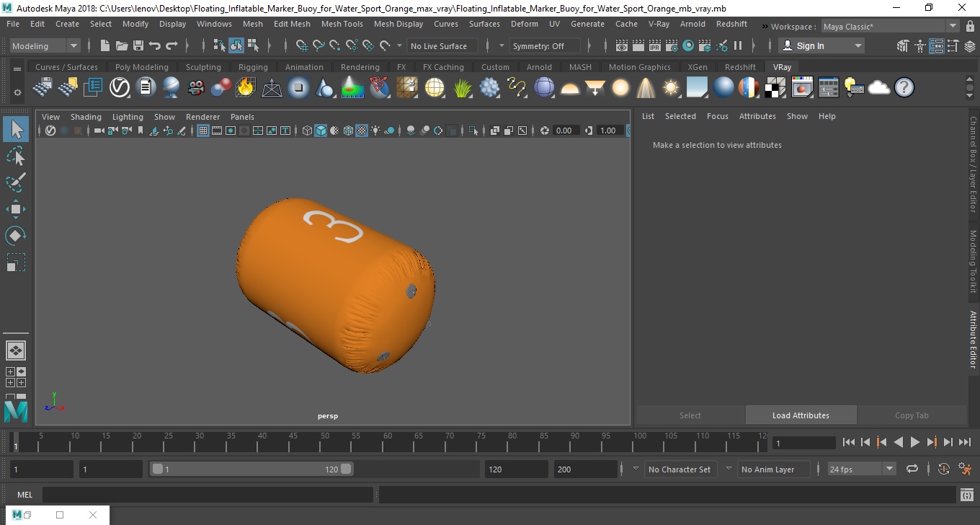Click the checker texture shelf icon
Image resolution: width=980 pixels, height=525 pixels.
coord(775,88)
